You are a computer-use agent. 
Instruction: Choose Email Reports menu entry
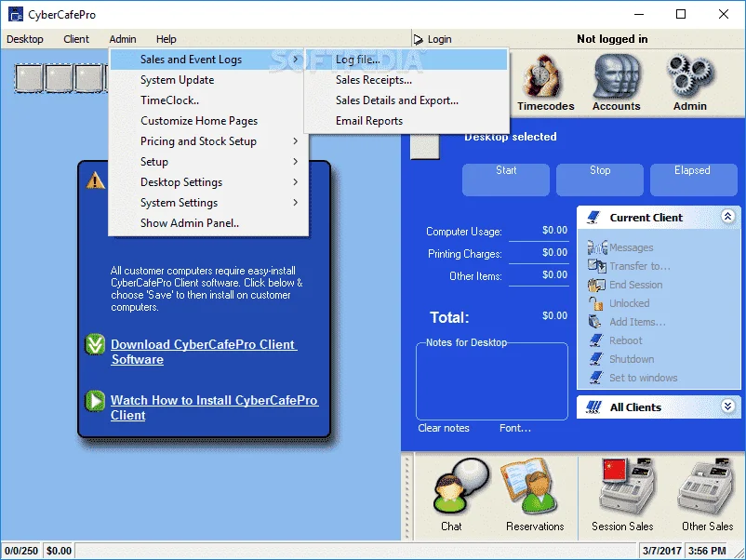(407, 121)
